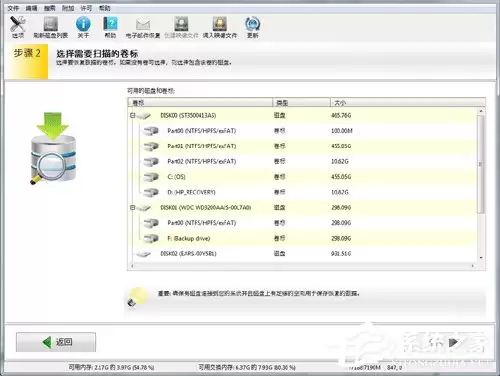
Task: Collapse the DISK00 (ST3500413AS) tree node
Action: click(132, 115)
